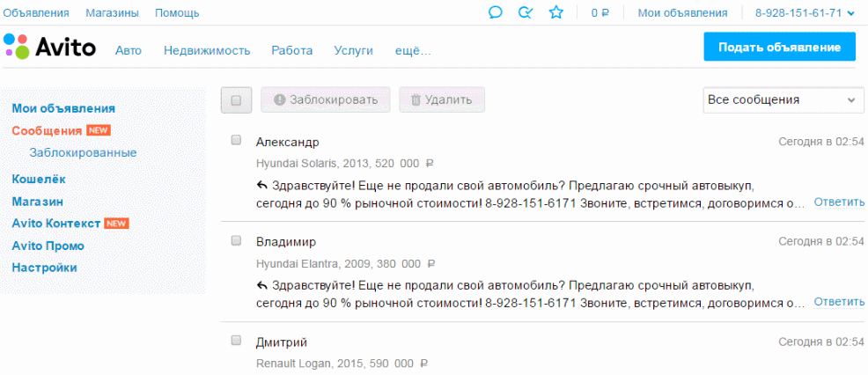Open Мои объявления in header
This screenshot has width=868, height=375.
pyautogui.click(x=682, y=12)
